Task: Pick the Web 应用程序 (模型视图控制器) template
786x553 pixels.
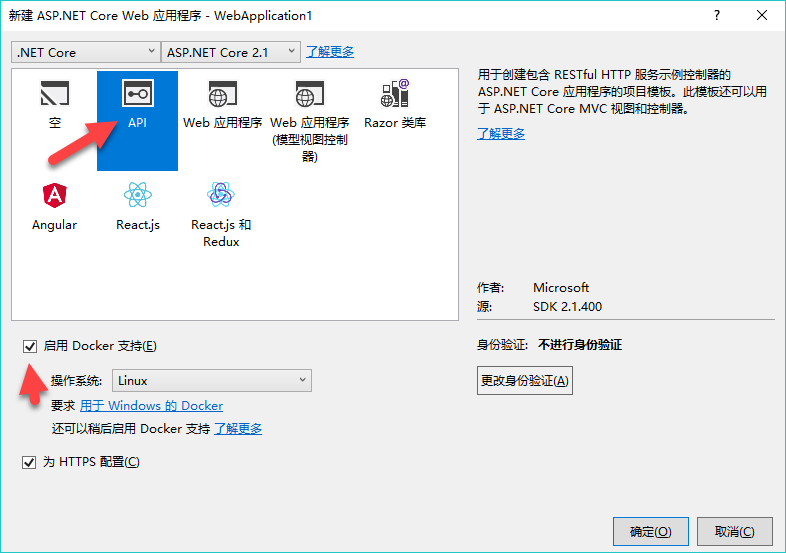Action: point(309,121)
